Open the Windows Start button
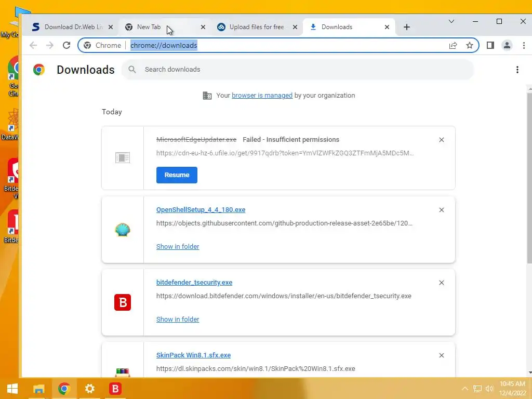The image size is (532, 399). (x=12, y=389)
